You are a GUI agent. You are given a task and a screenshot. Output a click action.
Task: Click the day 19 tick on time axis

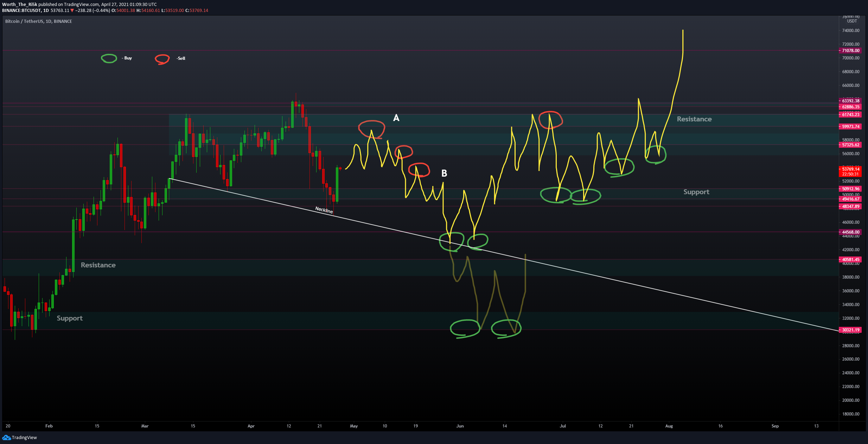[416, 426]
